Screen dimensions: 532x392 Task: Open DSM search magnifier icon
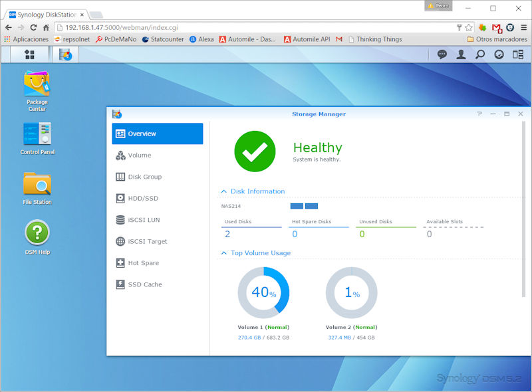[479, 54]
